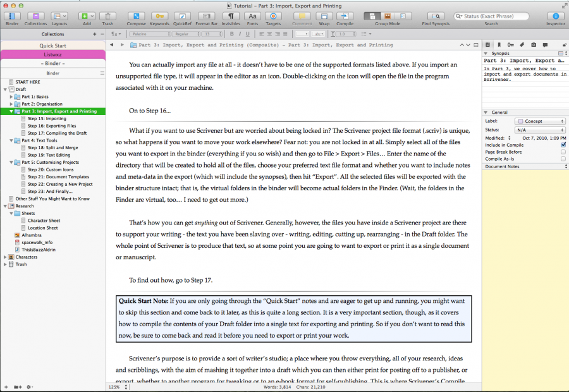Switch to the Quick Start collection tab
Image resolution: width=569 pixels, height=392 pixels.
click(x=53, y=46)
